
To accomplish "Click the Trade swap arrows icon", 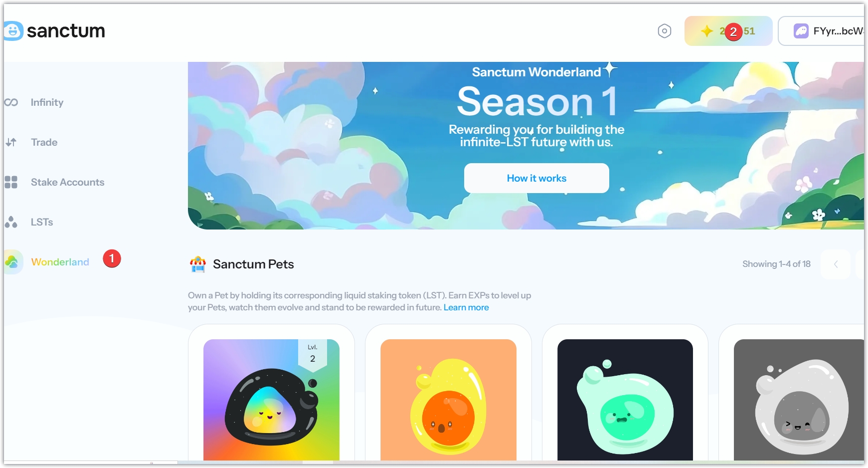I will tap(11, 142).
